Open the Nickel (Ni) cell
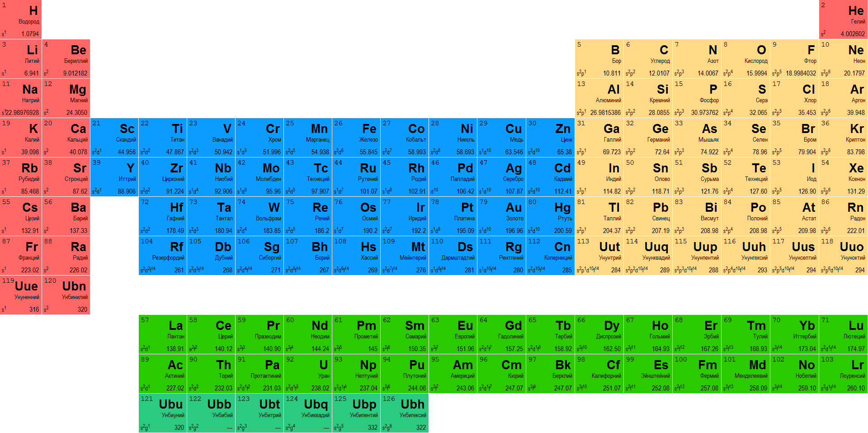The image size is (868, 433). tap(453, 138)
